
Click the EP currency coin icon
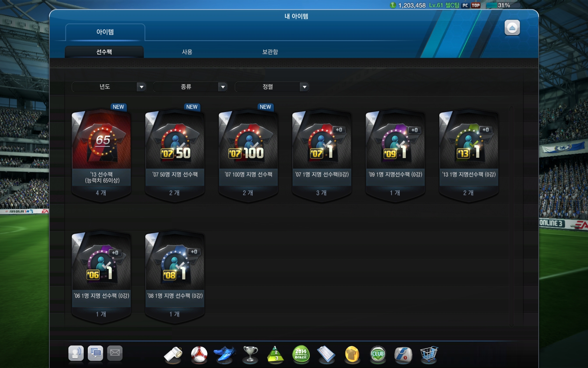point(393,5)
